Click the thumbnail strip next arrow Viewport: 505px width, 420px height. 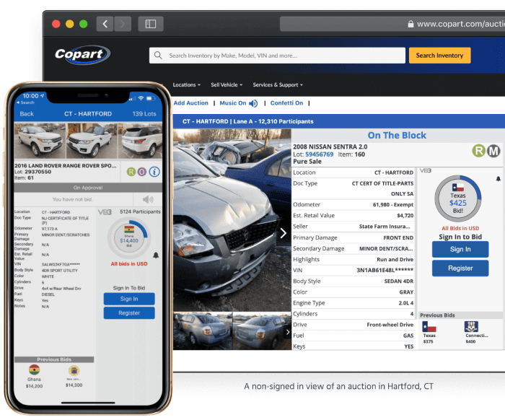click(x=288, y=332)
